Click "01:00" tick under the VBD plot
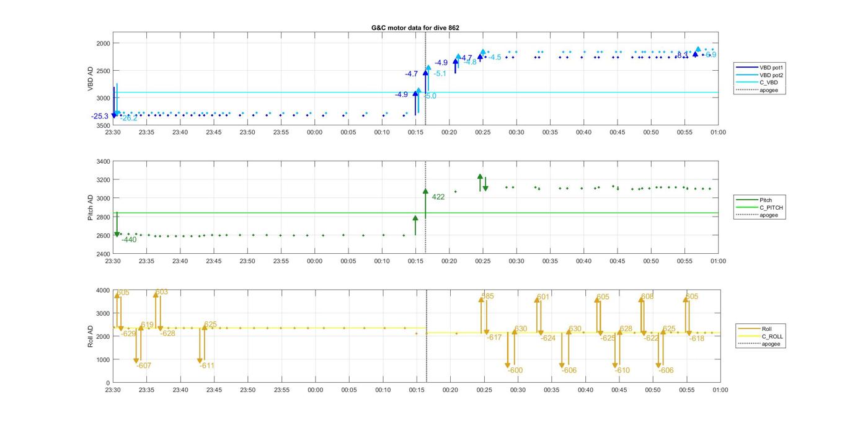This screenshot has width=868, height=430. [x=718, y=132]
